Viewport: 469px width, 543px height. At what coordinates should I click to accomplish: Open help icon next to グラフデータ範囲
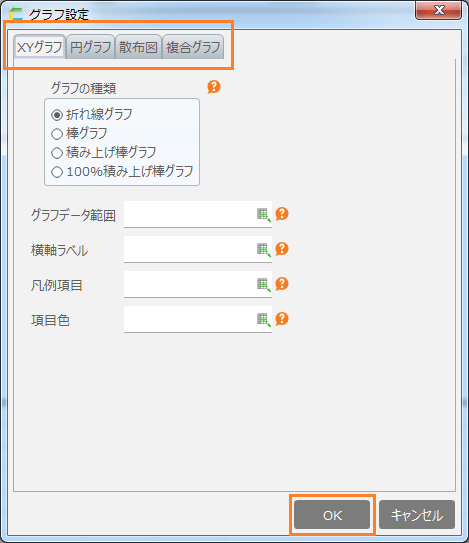[282, 214]
